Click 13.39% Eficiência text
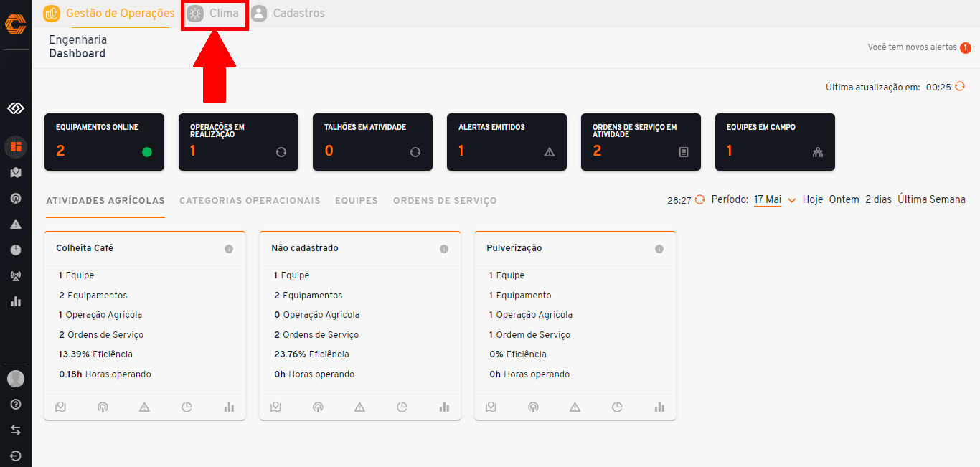980x467 pixels. click(x=95, y=354)
